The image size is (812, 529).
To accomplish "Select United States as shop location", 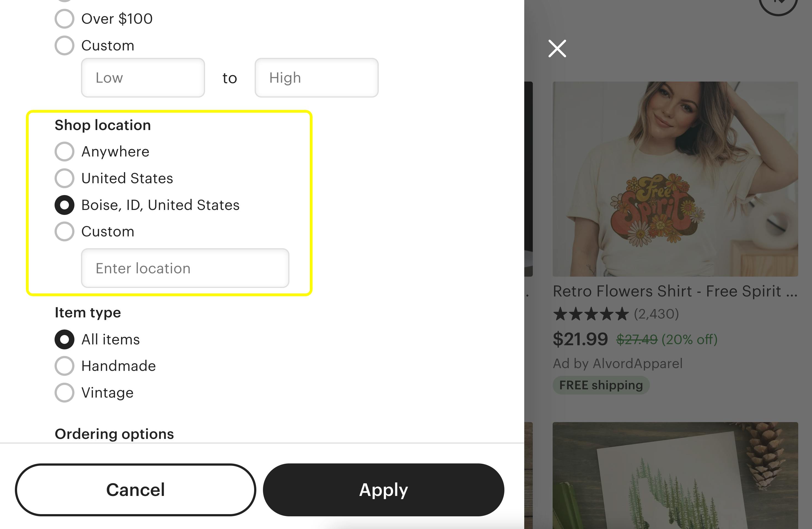I will click(x=64, y=178).
